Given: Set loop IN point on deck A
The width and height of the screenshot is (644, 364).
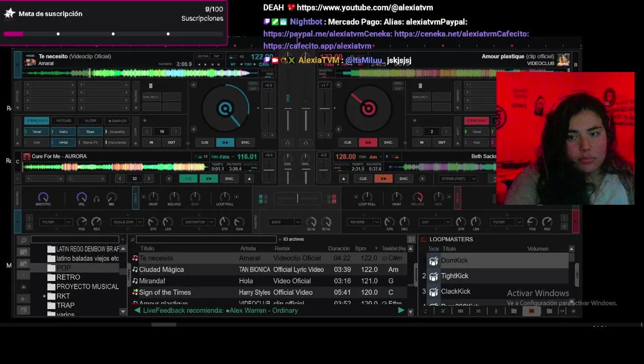Looking at the screenshot, I should 151,143.
